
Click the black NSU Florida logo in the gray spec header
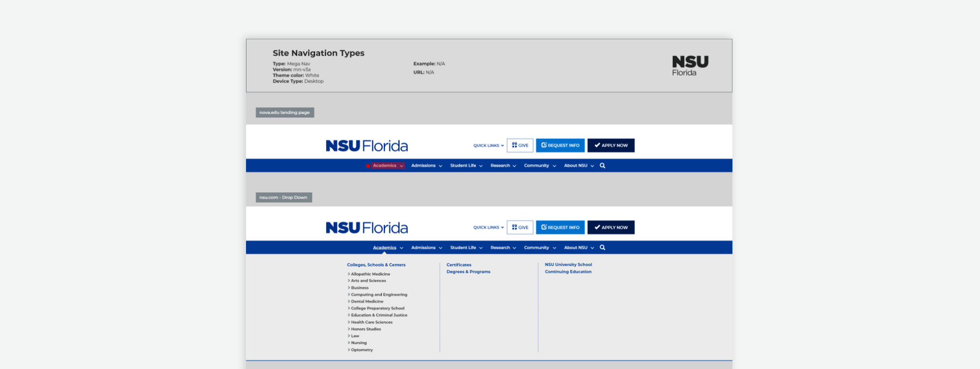(690, 66)
